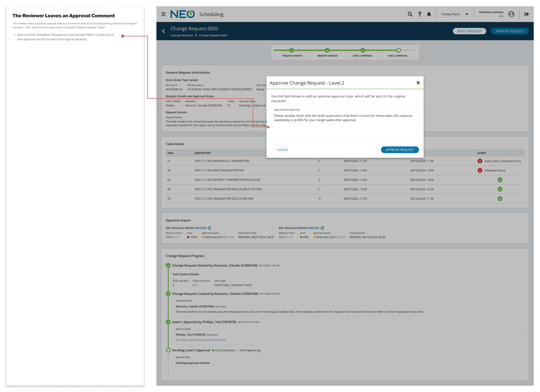Click the Level 2 Approval progress step

coord(398,50)
